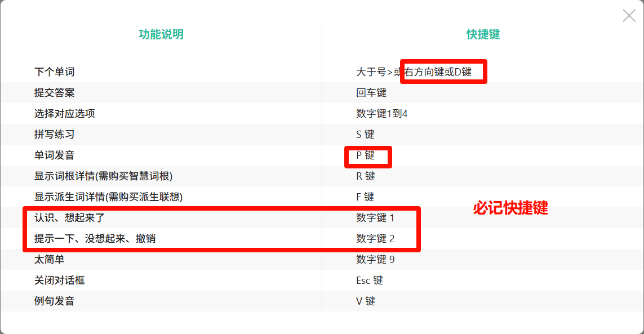Select the 下个单词 row label
The image size is (644, 334).
click(x=54, y=72)
